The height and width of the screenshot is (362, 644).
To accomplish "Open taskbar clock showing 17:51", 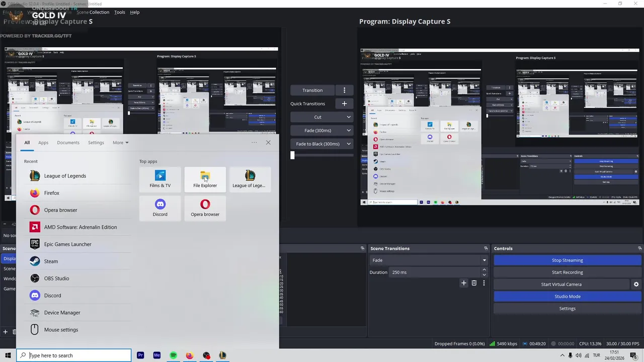I will [614, 355].
